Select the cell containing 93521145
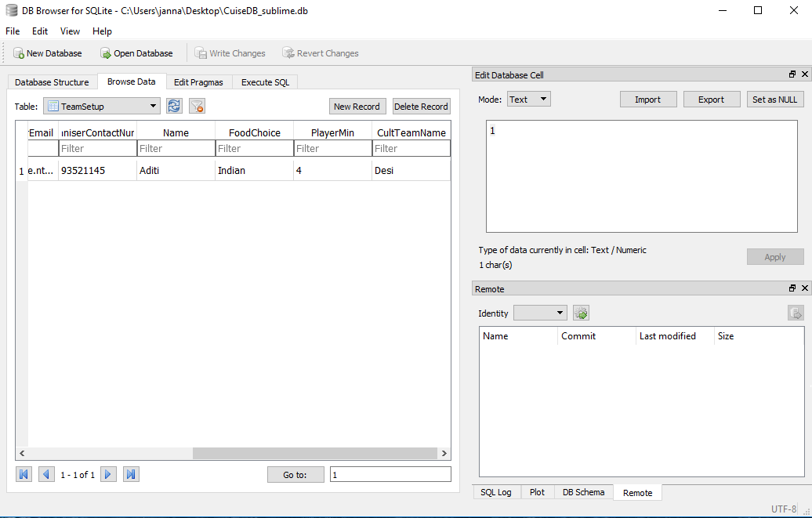 pyautogui.click(x=97, y=170)
